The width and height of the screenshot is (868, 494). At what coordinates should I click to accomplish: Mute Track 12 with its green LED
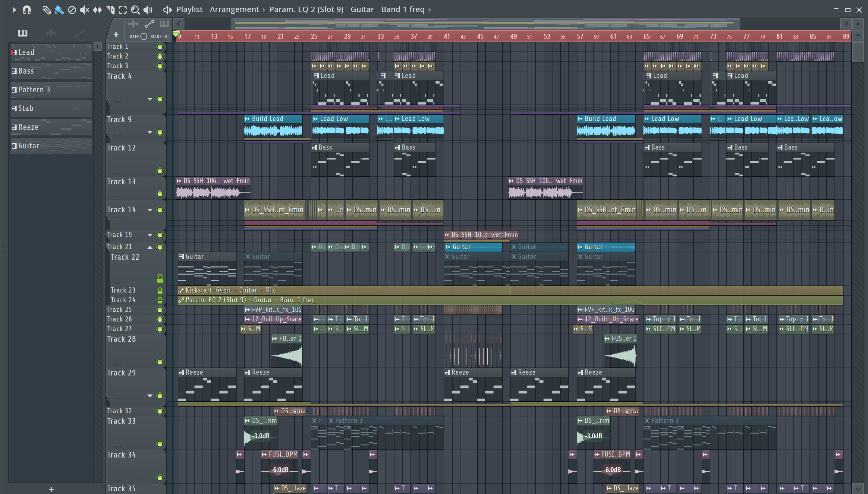(160, 171)
